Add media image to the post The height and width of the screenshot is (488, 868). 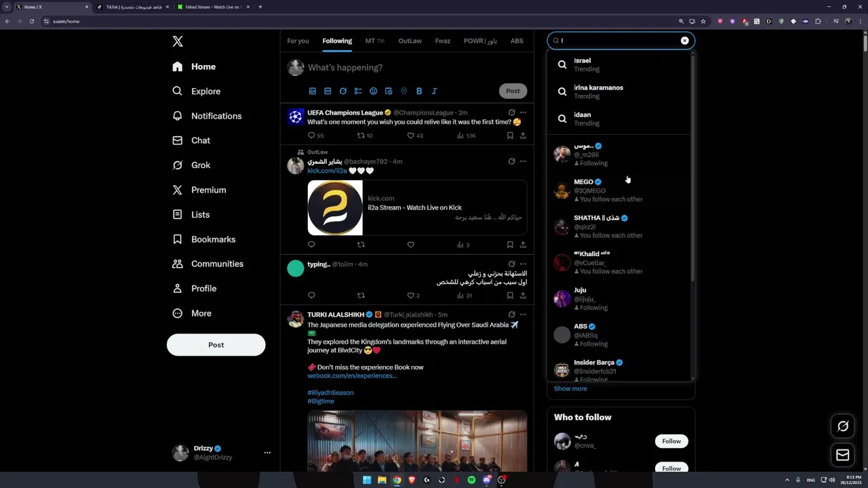tap(313, 91)
